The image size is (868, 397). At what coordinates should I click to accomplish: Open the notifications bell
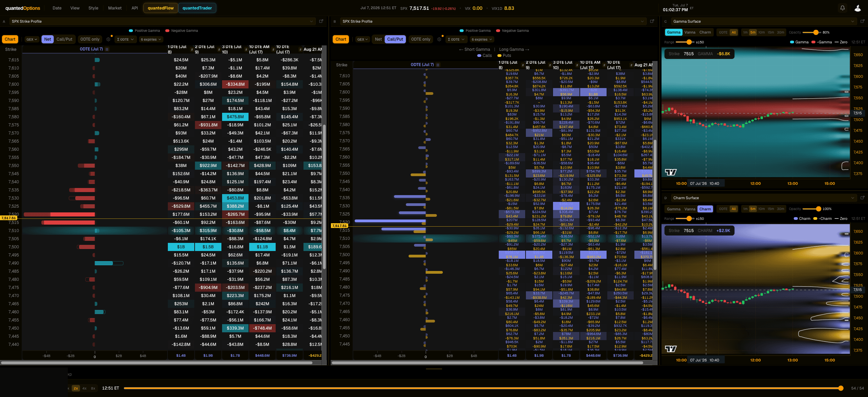[x=842, y=8]
